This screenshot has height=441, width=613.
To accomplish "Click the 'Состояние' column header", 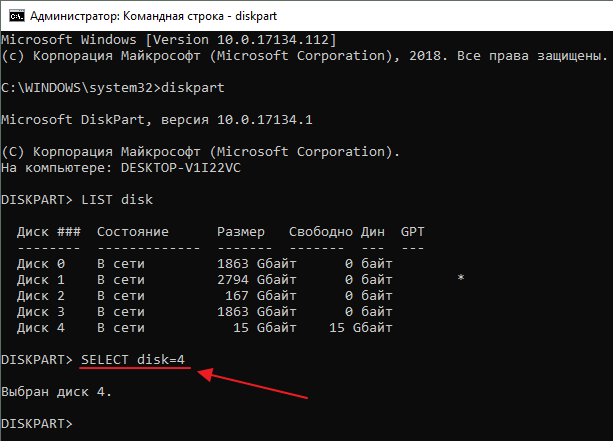I will pos(133,232).
